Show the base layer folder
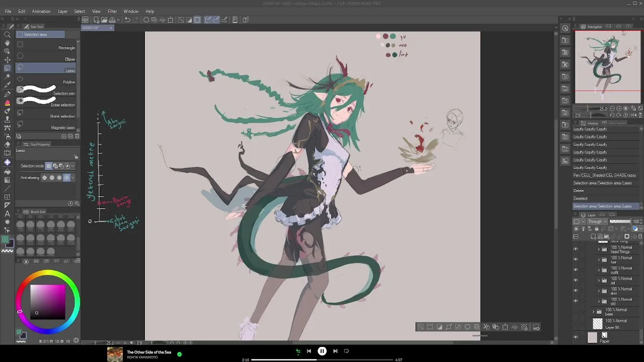 coord(576,312)
